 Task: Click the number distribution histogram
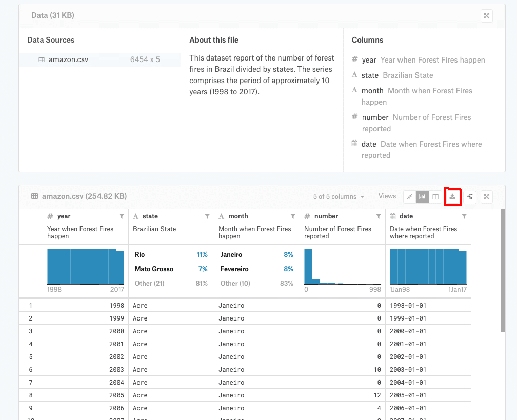(x=343, y=267)
